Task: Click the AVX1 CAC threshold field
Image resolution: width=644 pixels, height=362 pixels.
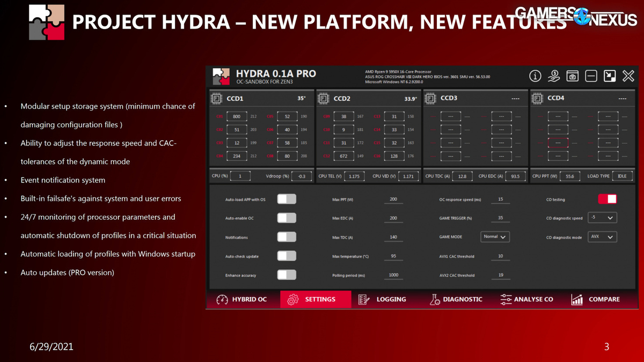Action: [501, 256]
